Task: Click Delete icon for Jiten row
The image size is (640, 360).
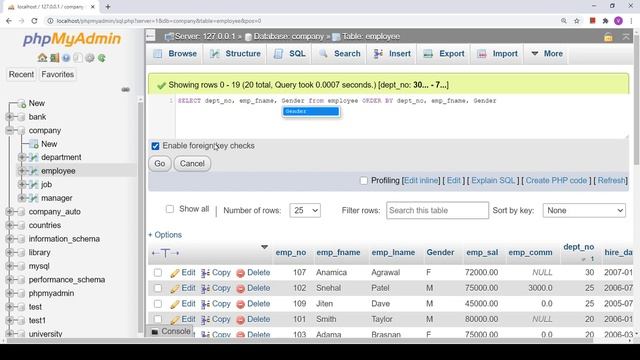Action: tap(240, 304)
